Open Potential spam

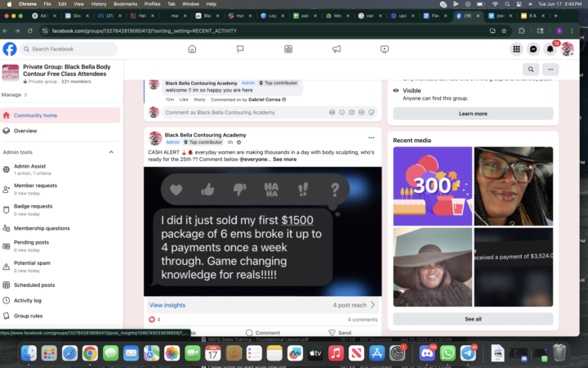[x=60, y=267]
